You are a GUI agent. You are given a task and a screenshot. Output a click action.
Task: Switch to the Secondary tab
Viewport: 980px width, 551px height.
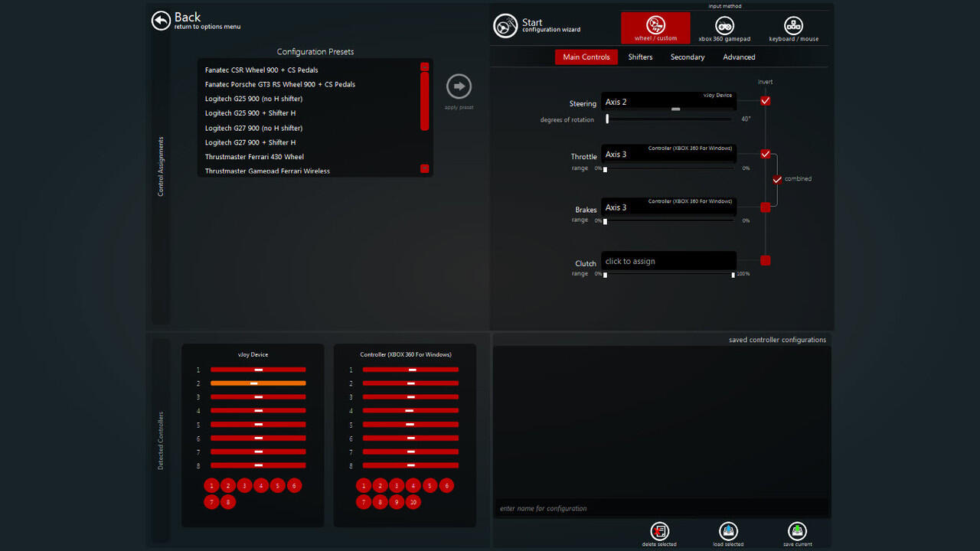click(688, 57)
